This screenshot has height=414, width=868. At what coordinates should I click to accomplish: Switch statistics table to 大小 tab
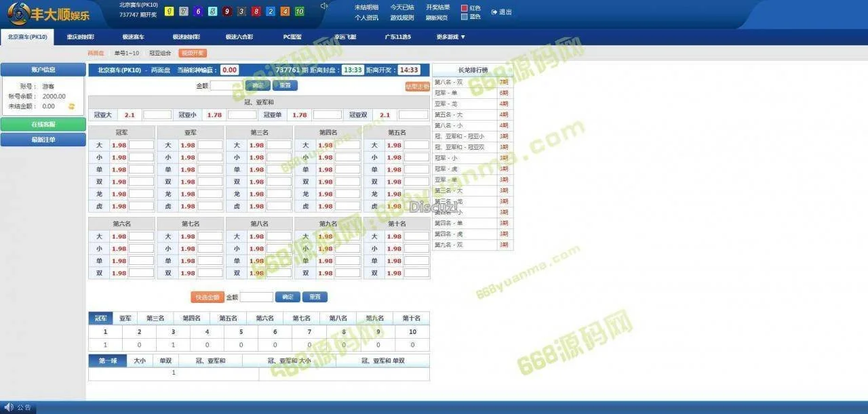point(140,361)
